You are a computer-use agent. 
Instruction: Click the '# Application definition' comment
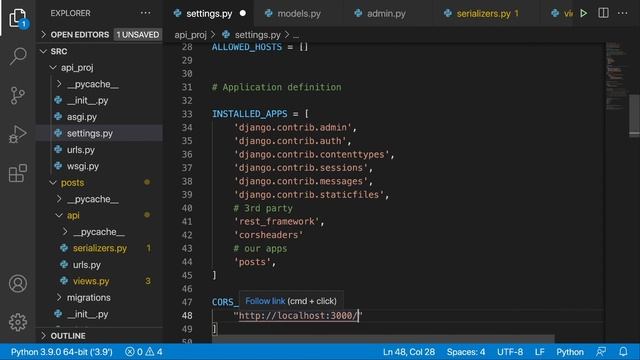pyautogui.click(x=276, y=87)
